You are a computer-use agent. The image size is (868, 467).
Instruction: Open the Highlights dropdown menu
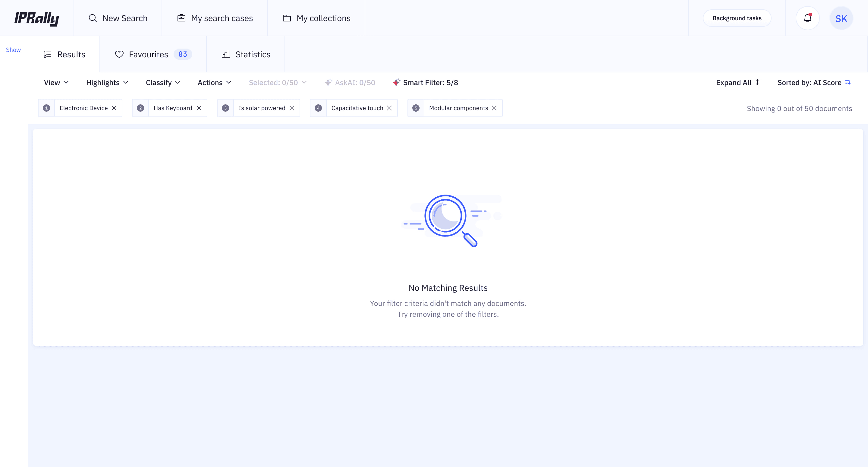tap(107, 83)
